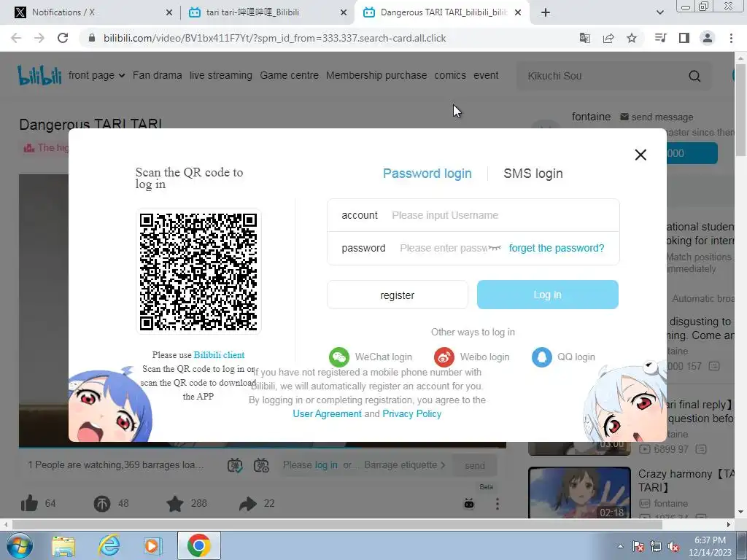Image resolution: width=747 pixels, height=560 pixels.
Task: Expand Barrage etiquette chevron
Action: point(443,464)
